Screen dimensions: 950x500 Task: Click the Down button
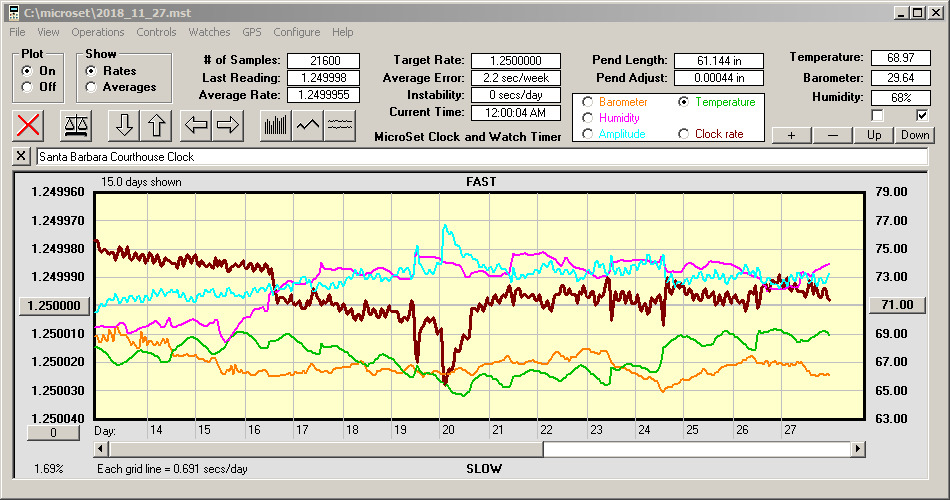[914, 135]
